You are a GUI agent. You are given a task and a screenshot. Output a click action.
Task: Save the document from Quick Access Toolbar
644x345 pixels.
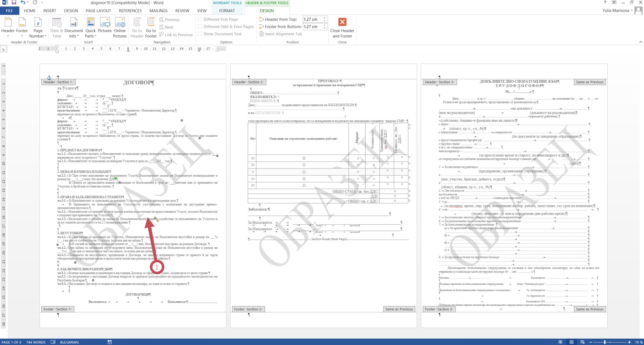[x=14, y=2]
